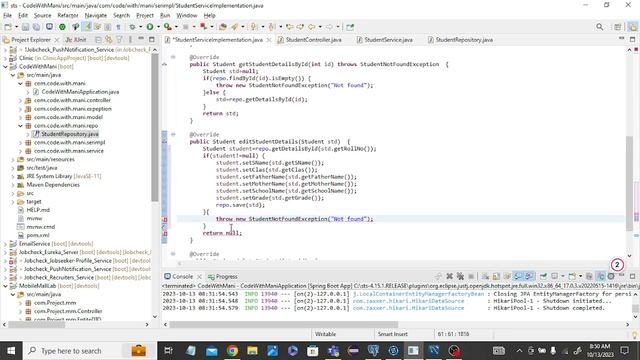The height and width of the screenshot is (360, 640).
Task: Toggle Word Wrap in Console toolbar
Action: pos(507,276)
